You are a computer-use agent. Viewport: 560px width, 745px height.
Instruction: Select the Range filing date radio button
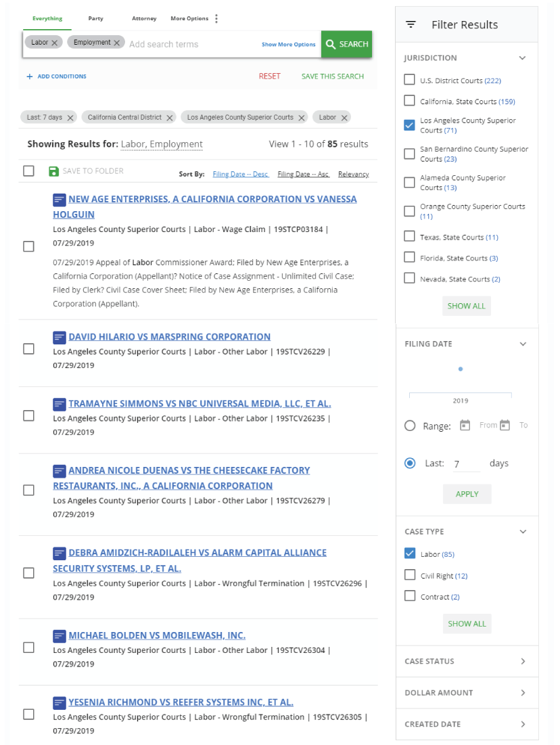pos(410,426)
